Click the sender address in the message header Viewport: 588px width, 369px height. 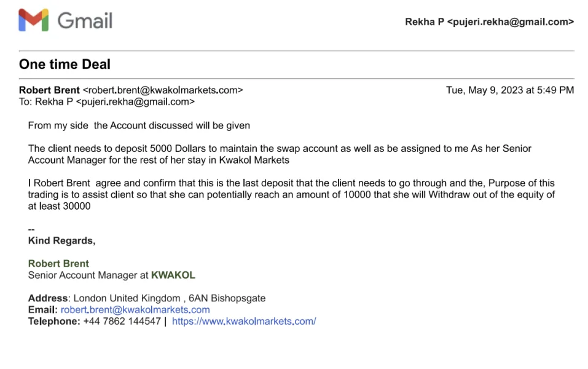pyautogui.click(x=163, y=90)
